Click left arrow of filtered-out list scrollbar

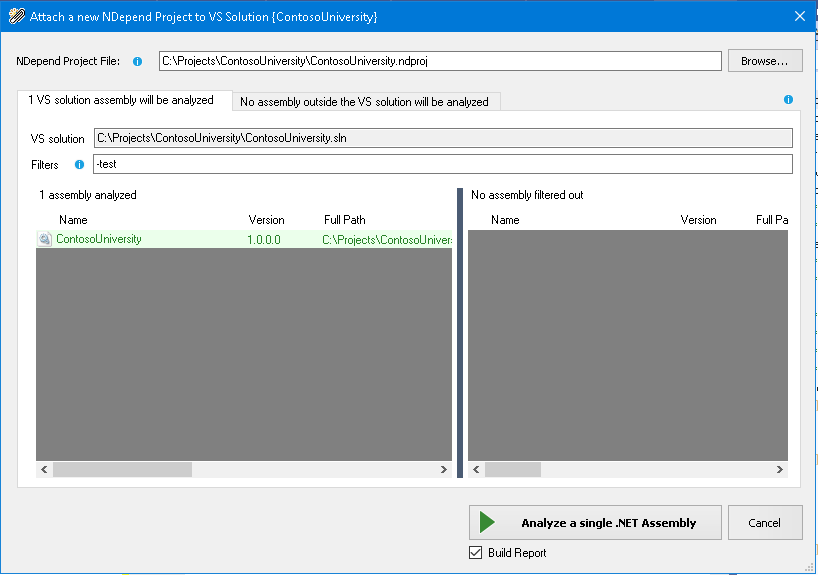click(x=476, y=470)
